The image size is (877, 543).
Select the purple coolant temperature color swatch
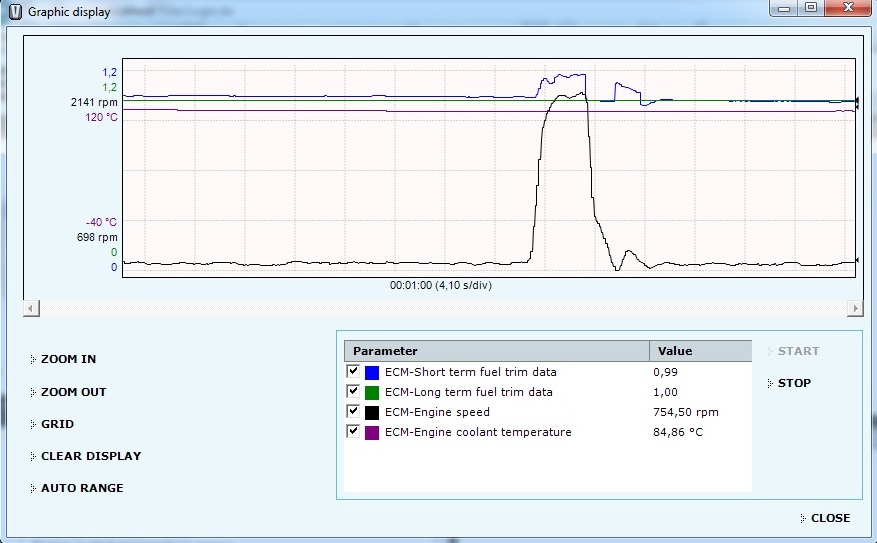pyautogui.click(x=372, y=432)
